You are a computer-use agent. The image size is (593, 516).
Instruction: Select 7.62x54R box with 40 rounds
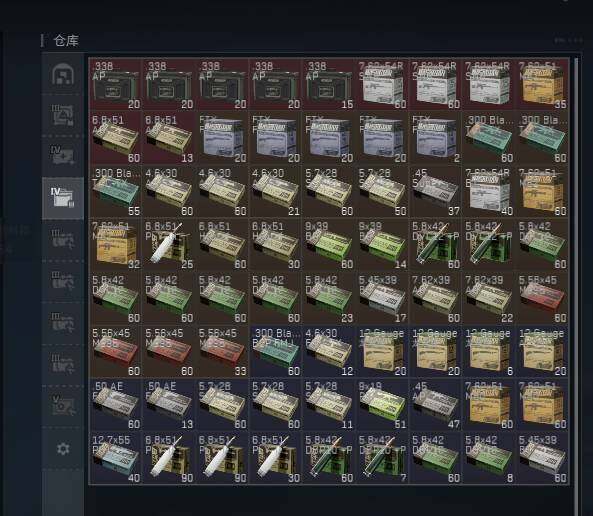click(x=488, y=191)
